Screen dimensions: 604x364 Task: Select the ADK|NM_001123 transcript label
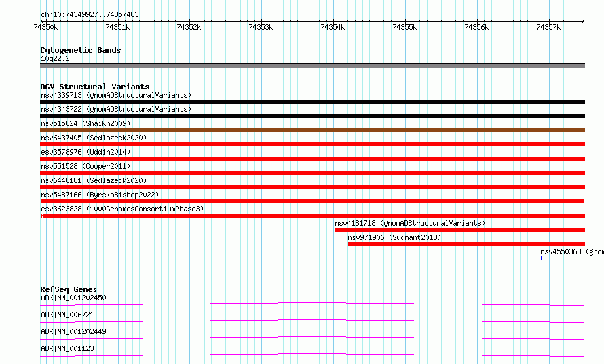67,348
